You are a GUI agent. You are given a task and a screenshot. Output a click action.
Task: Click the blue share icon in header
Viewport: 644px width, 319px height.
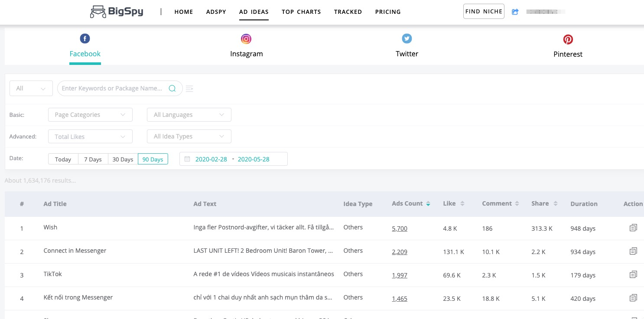pos(515,12)
